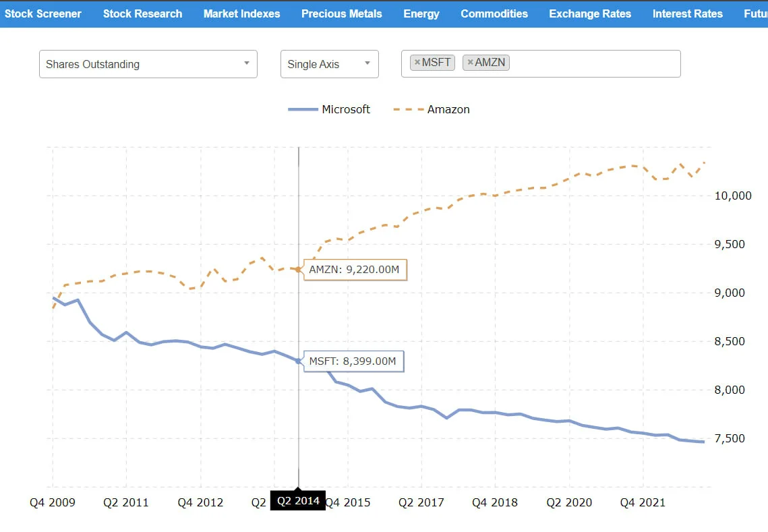Click the 9,000 y-axis value

(x=730, y=293)
